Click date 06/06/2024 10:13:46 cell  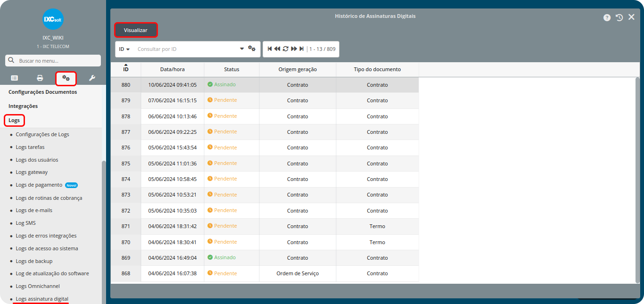[x=173, y=116]
